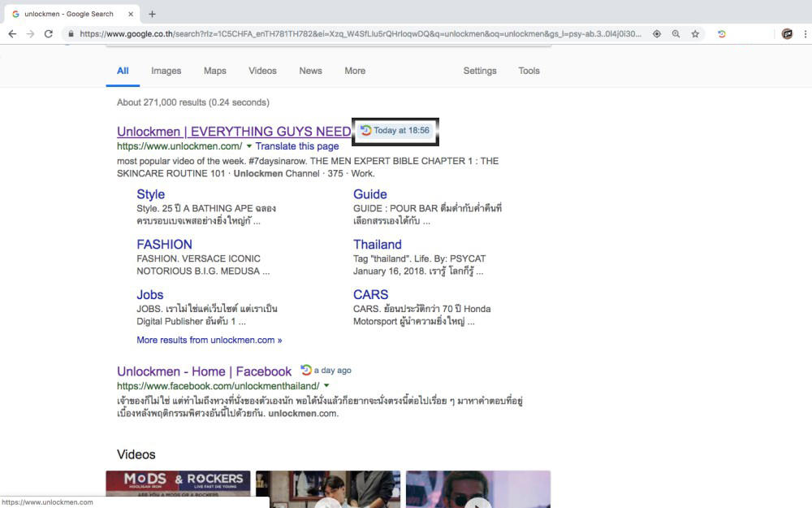Viewport: 812px width, 508px height.
Task: Switch to the Maps results tab
Action: [215, 71]
